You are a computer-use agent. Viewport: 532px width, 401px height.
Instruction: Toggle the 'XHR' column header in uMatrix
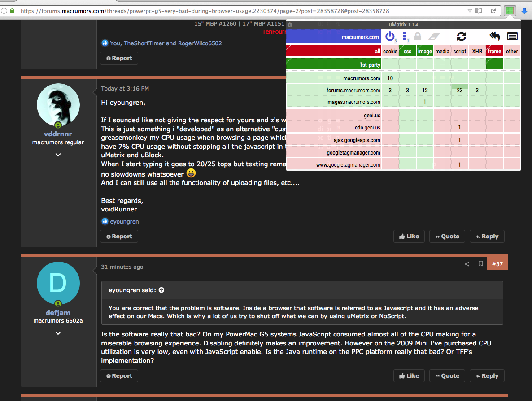coord(477,51)
